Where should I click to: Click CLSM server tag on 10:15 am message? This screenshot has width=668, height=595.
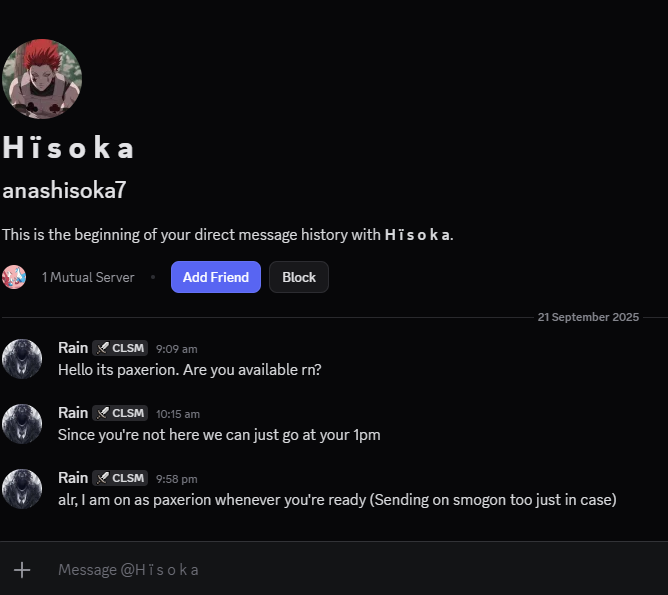point(120,413)
